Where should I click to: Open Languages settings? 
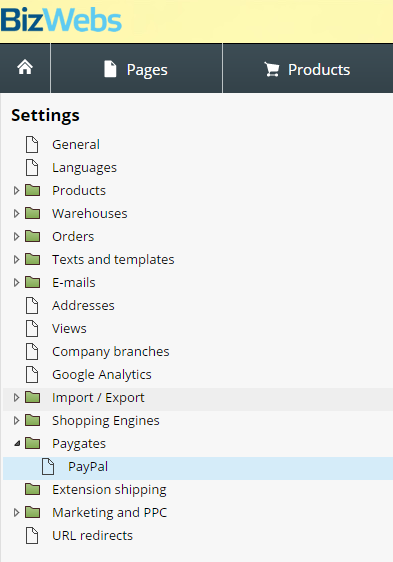[84, 167]
